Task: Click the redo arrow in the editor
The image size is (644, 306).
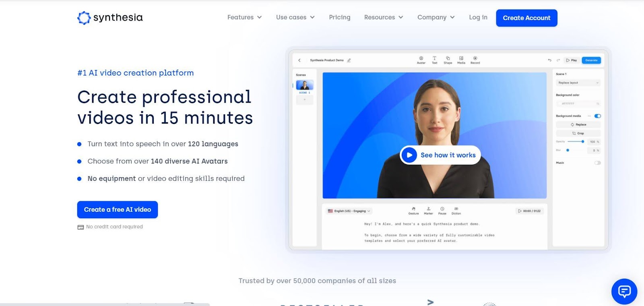Action: (x=558, y=60)
